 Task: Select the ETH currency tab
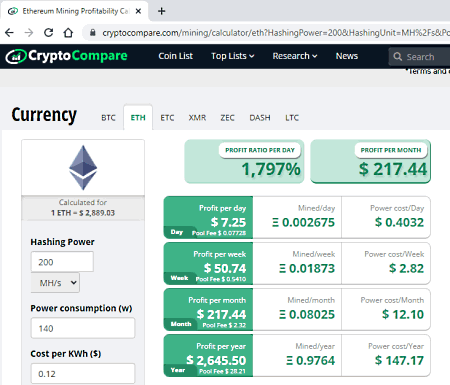[138, 118]
